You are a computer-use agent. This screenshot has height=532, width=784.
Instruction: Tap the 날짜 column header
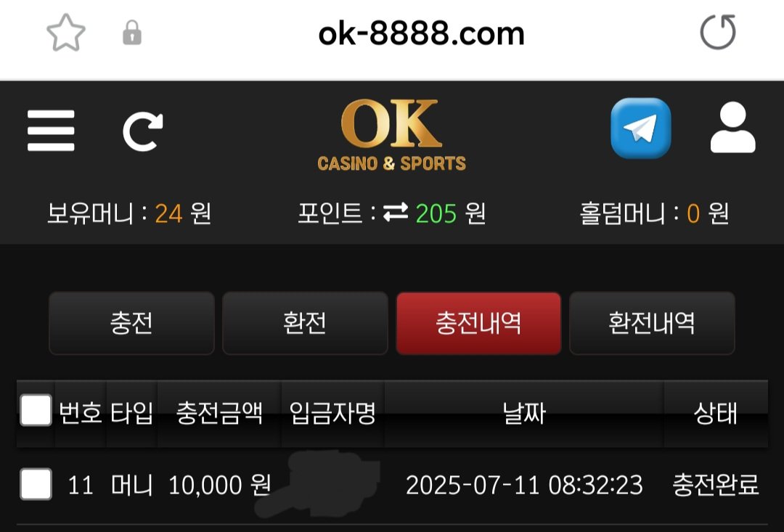point(524,414)
